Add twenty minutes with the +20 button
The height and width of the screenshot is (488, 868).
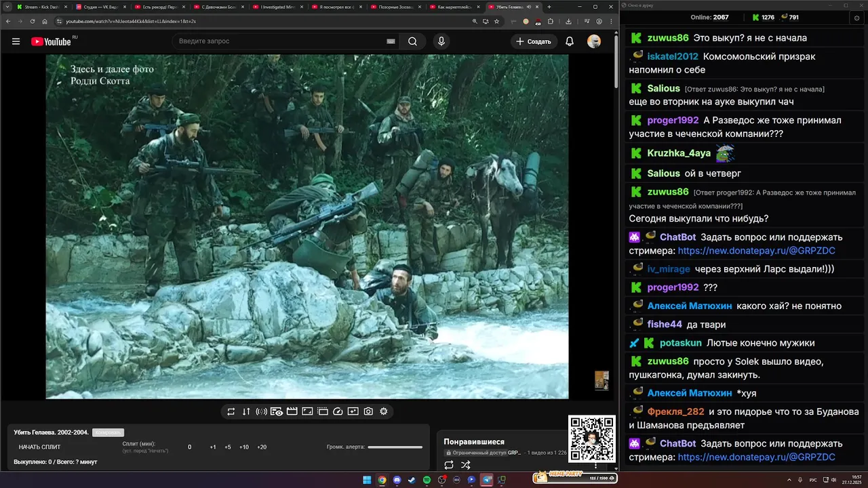(x=262, y=447)
